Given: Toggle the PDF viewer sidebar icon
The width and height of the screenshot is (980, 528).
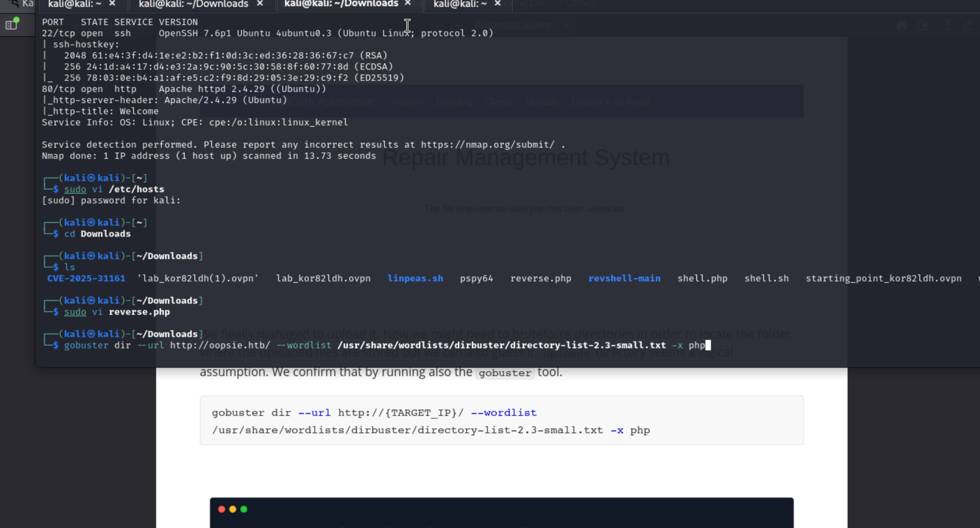Looking at the screenshot, I should [12, 25].
